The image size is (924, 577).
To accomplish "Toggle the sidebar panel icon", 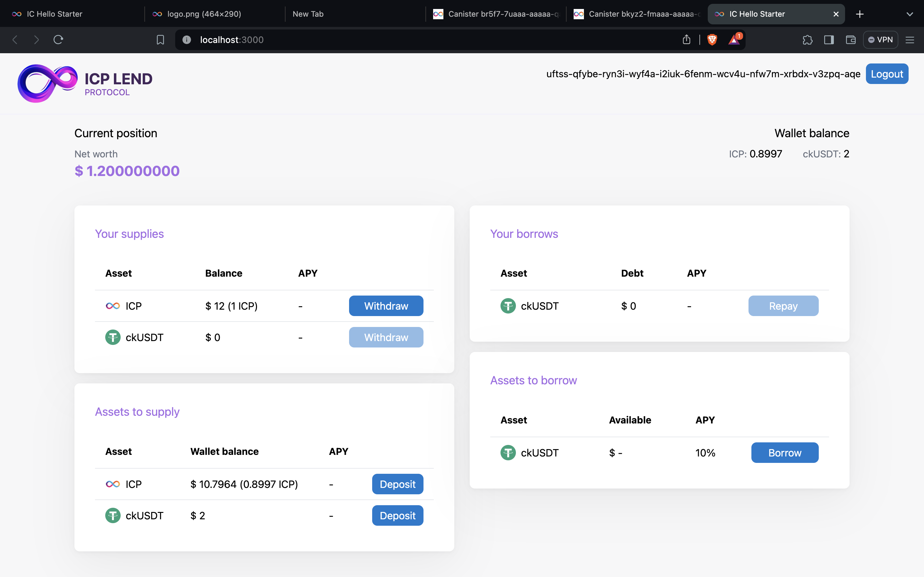I will [x=828, y=40].
